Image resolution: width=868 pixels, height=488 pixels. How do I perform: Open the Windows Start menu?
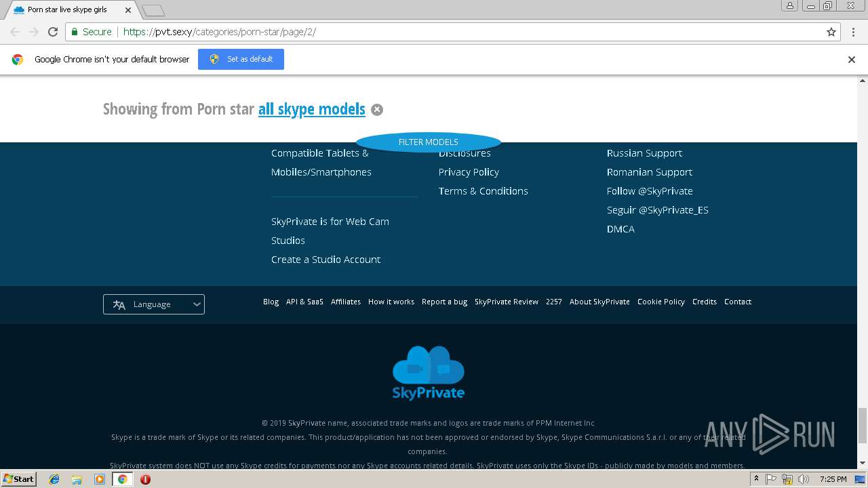coord(18,479)
